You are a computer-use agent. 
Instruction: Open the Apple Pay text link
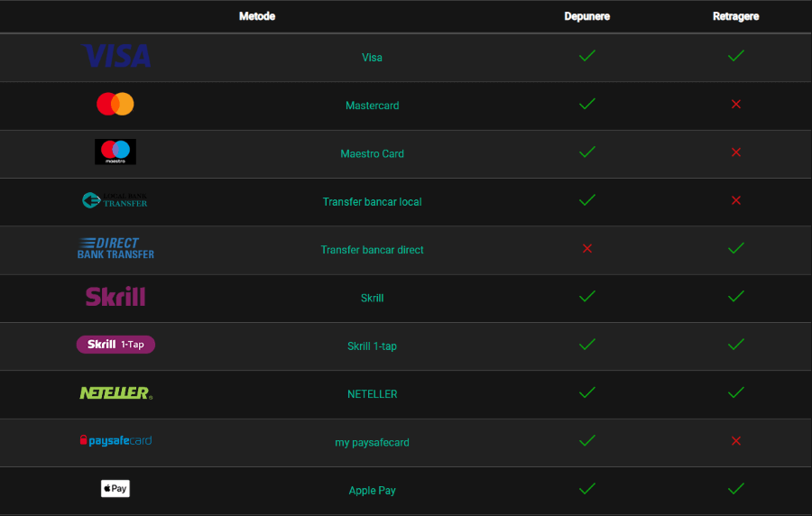click(x=373, y=491)
